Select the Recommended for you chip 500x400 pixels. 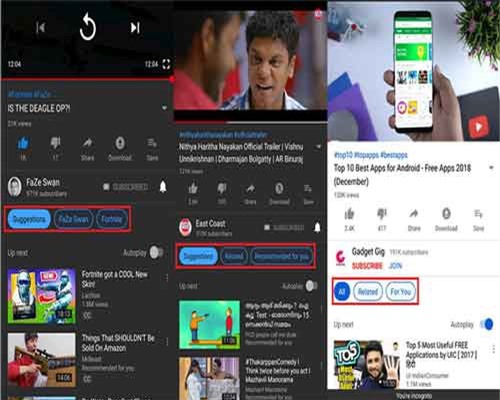[x=282, y=256]
